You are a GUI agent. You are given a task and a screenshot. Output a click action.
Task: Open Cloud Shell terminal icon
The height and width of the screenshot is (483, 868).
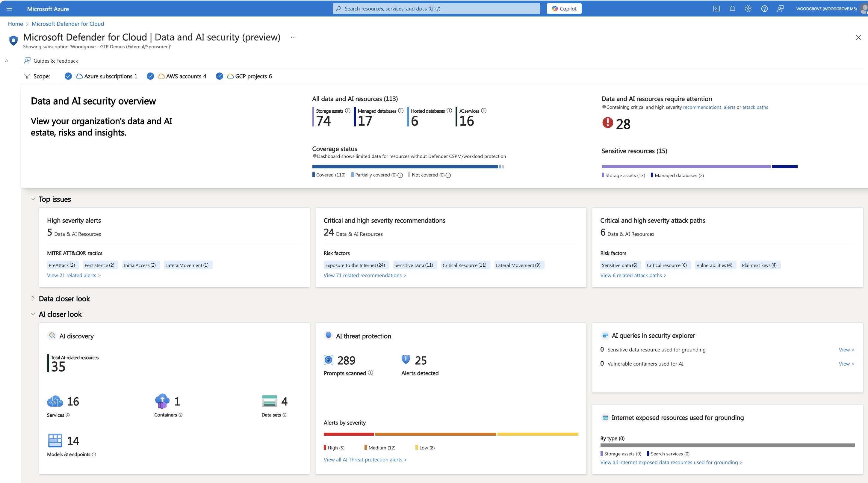716,9
